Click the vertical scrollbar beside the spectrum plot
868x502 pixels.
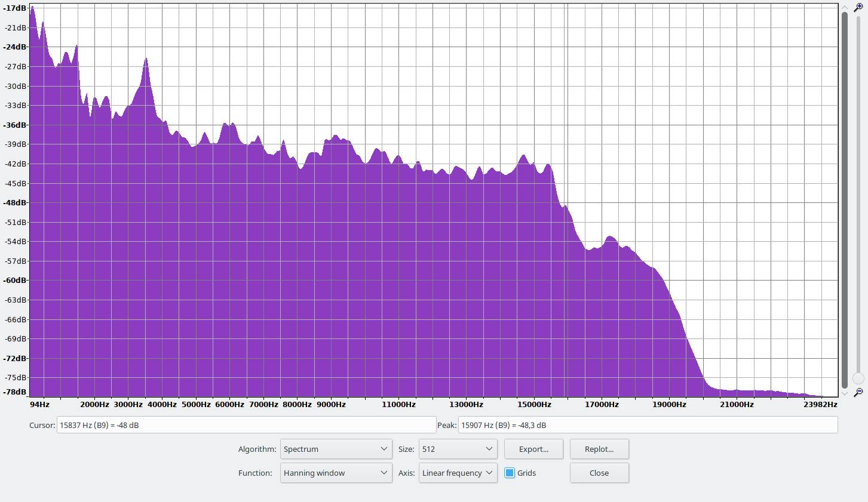tap(845, 200)
